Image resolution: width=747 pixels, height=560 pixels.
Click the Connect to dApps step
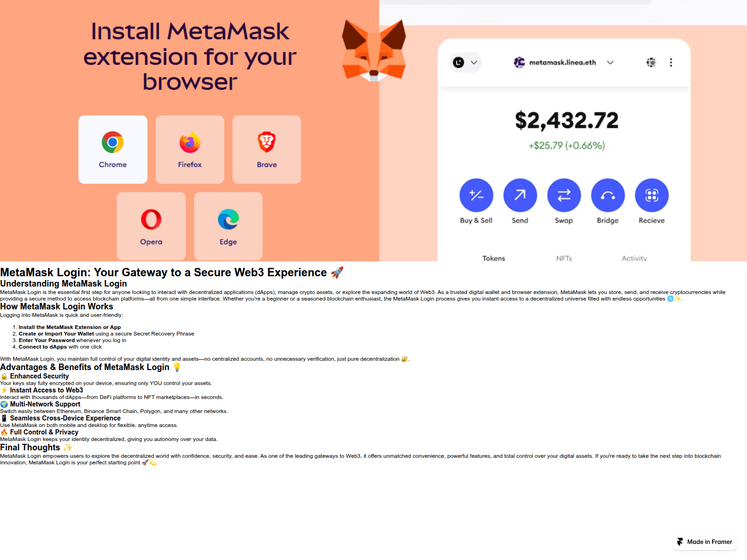(60, 347)
